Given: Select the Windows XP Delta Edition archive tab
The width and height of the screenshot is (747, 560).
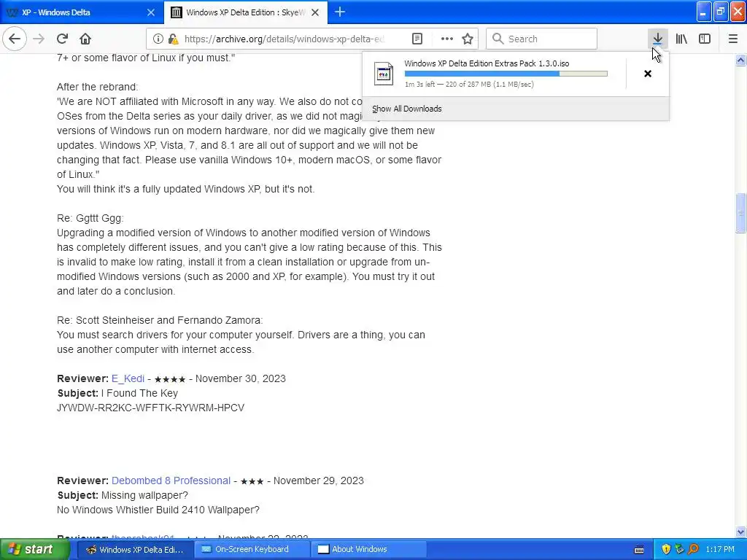Looking at the screenshot, I should click(245, 12).
